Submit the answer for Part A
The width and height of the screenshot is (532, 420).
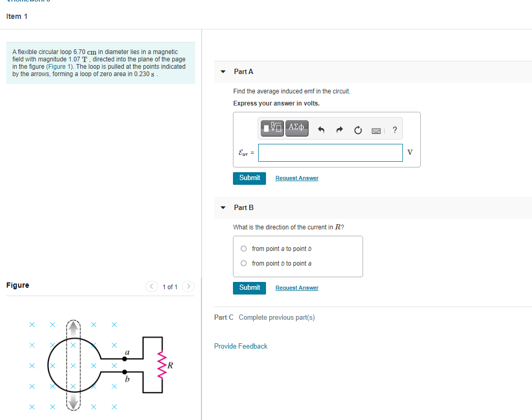(x=249, y=178)
